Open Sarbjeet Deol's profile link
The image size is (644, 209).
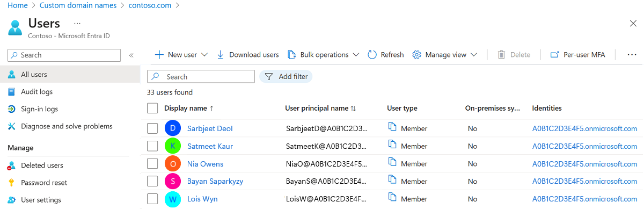pos(210,128)
